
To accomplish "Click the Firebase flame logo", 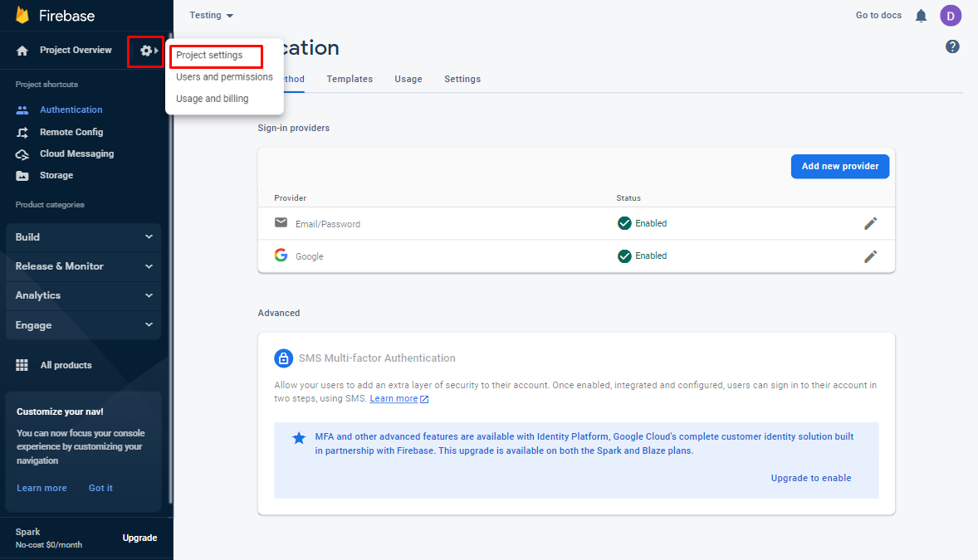I will point(22,15).
